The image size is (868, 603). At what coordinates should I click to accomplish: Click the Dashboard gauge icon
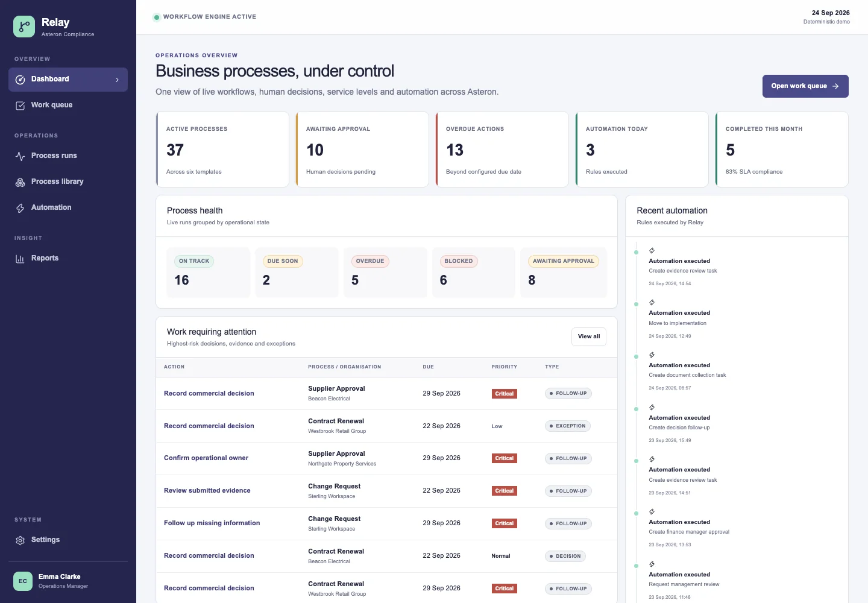pos(20,80)
